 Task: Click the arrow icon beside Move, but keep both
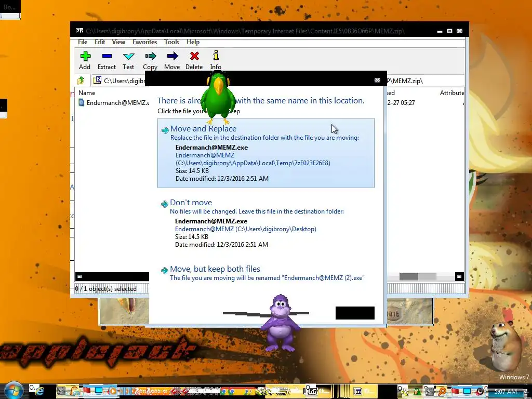pos(165,270)
